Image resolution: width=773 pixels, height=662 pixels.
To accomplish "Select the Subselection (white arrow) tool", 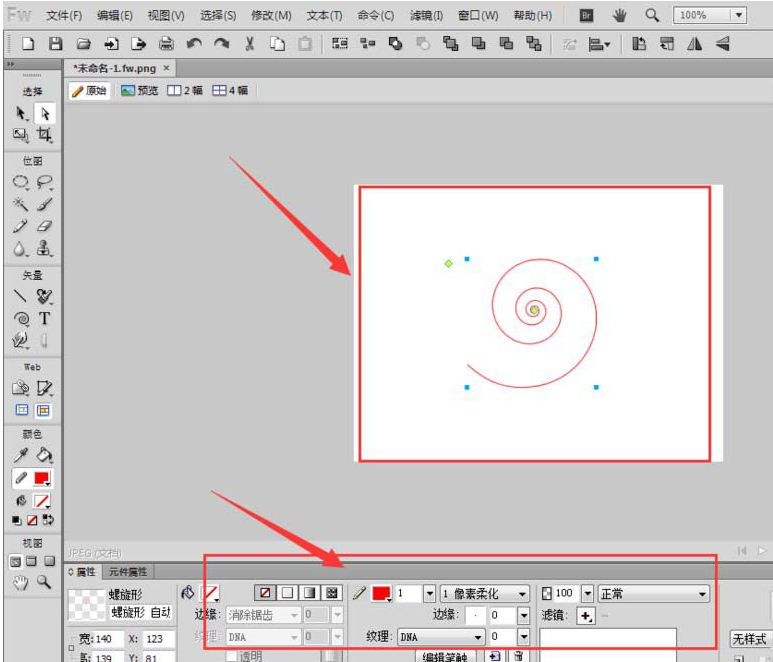I will [44, 114].
